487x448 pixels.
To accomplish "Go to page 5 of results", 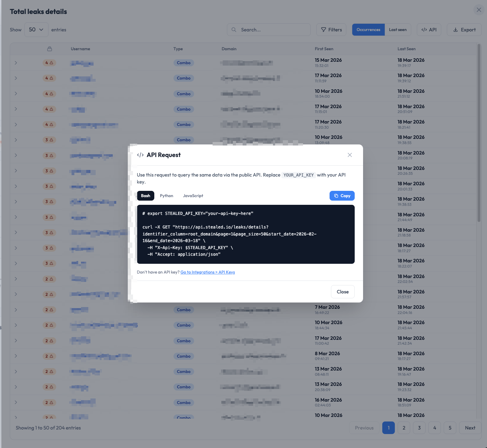I will 450,428.
